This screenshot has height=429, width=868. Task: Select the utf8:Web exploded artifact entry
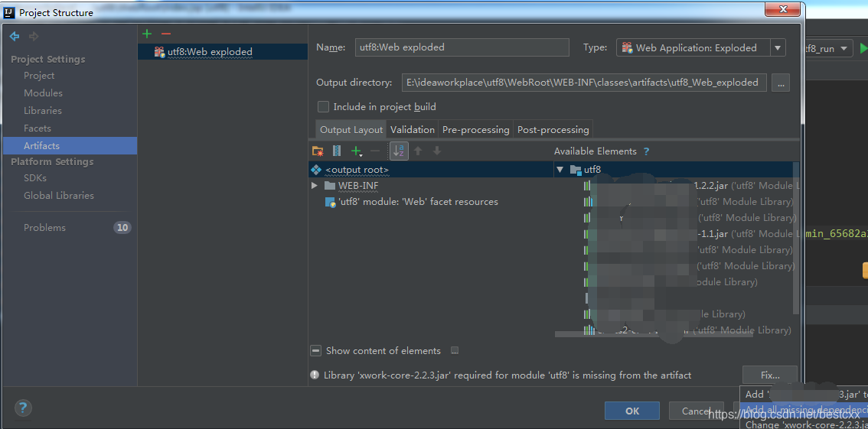click(x=223, y=52)
